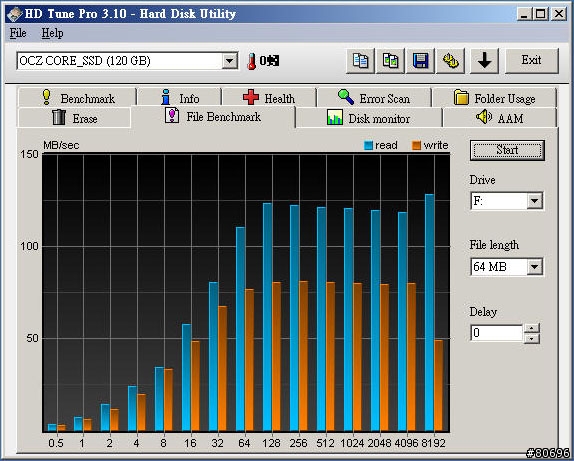This screenshot has width=574, height=461.
Task: Switch to the Health tab
Action: [269, 98]
